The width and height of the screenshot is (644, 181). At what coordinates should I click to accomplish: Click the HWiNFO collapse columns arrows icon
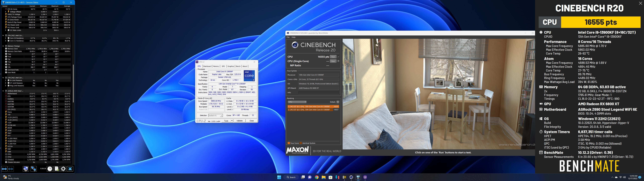[11, 169]
